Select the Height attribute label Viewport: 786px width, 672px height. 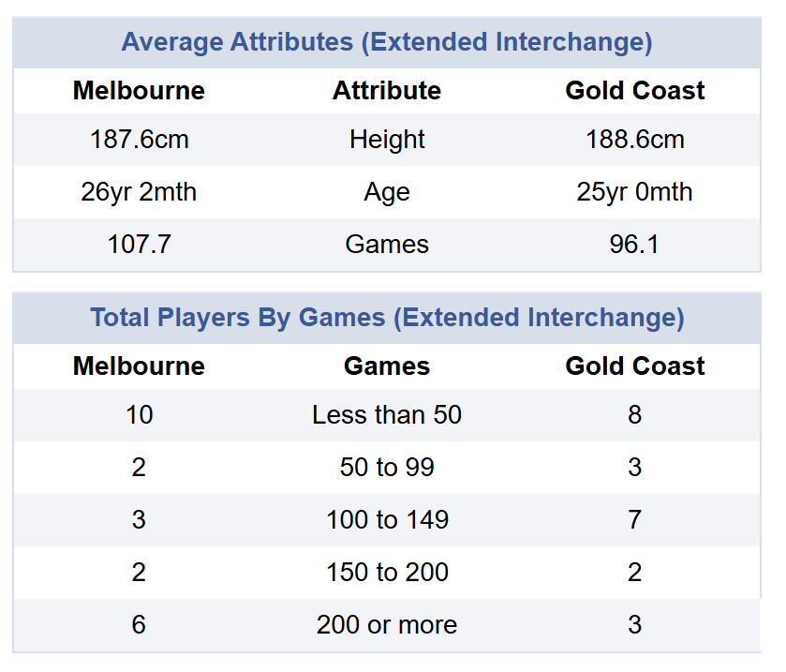pyautogui.click(x=386, y=140)
